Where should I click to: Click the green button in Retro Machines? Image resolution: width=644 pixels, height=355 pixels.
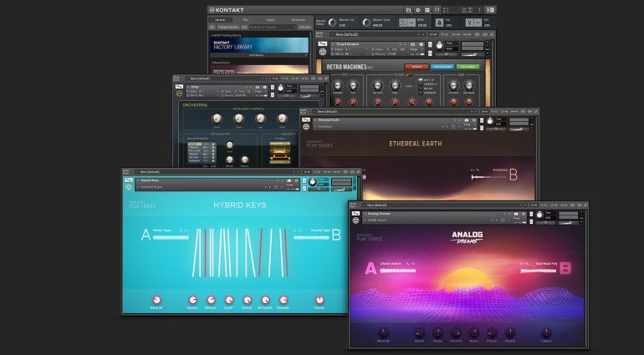tap(468, 67)
